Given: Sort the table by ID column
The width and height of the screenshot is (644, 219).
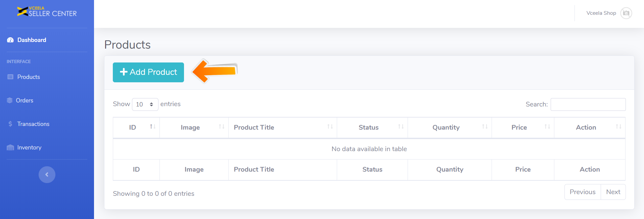Looking at the screenshot, I should [x=136, y=127].
